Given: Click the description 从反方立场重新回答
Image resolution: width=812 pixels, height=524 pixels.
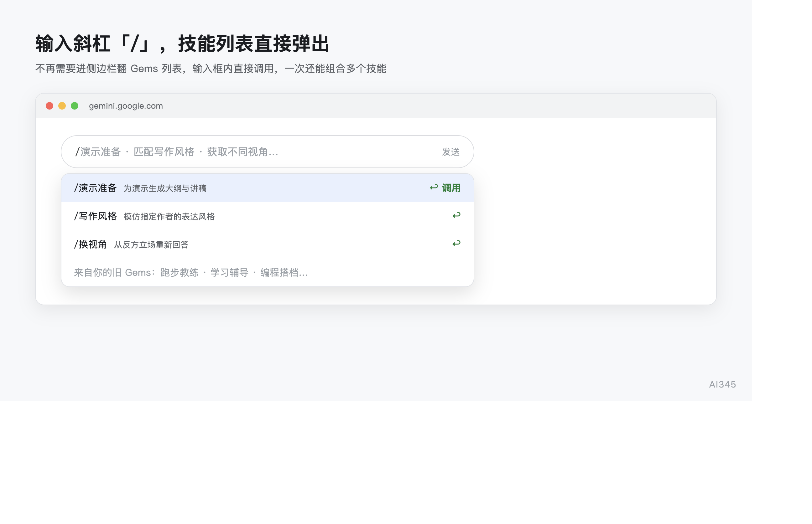Looking at the screenshot, I should click(151, 245).
